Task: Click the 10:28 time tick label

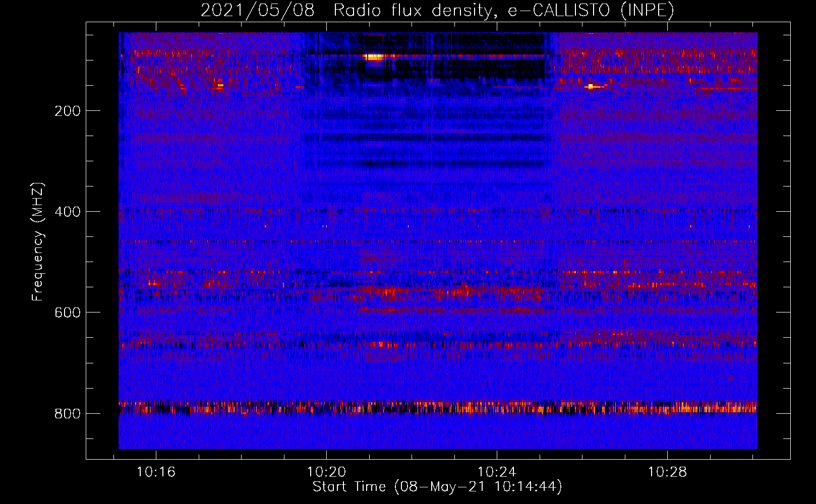Action: [667, 472]
